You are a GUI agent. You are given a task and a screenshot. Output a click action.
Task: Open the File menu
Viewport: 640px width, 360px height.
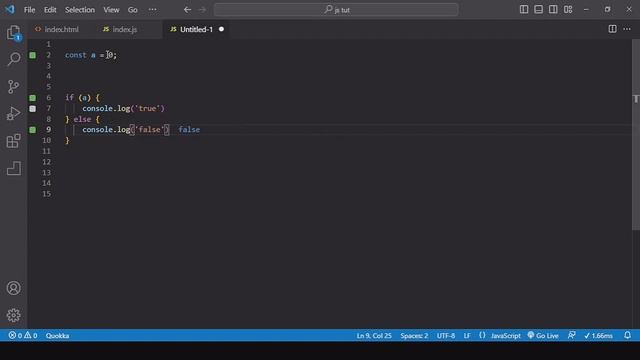29,10
